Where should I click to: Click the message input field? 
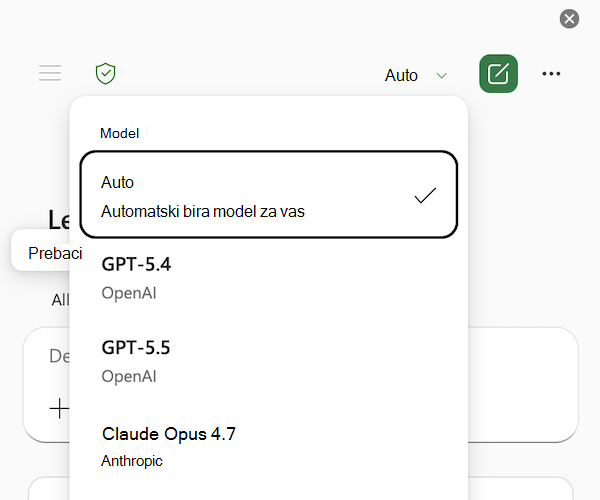(x=300, y=384)
